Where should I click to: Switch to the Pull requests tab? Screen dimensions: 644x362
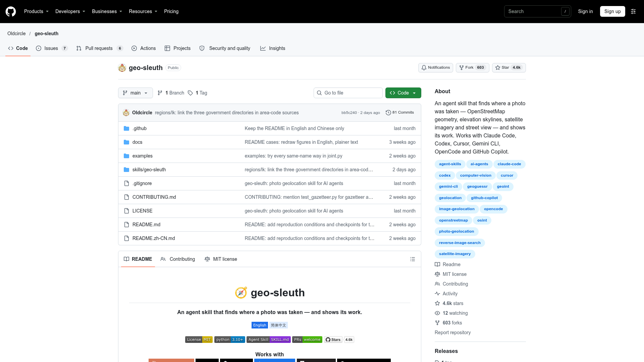(100, 48)
